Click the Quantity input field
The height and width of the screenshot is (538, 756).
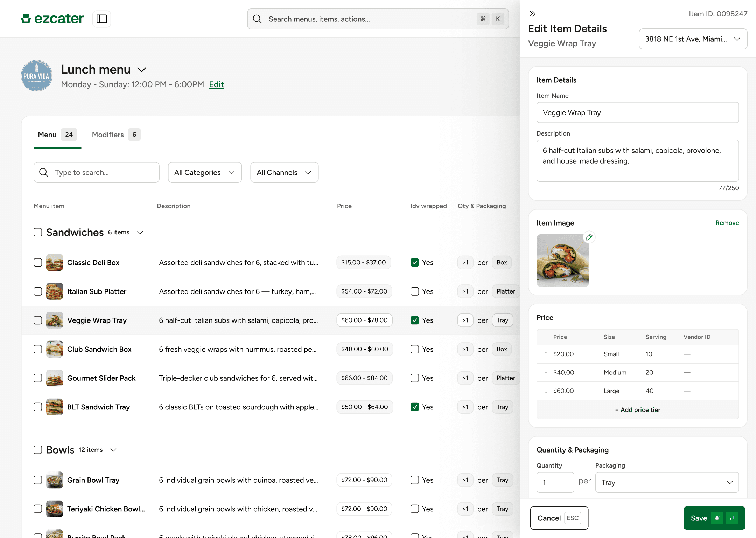[x=555, y=482]
